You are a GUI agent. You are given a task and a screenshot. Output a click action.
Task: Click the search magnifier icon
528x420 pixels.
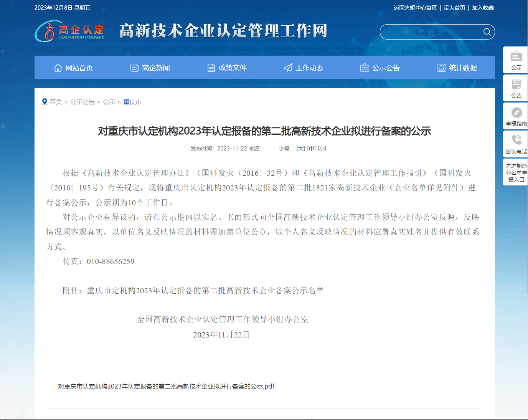(x=487, y=32)
